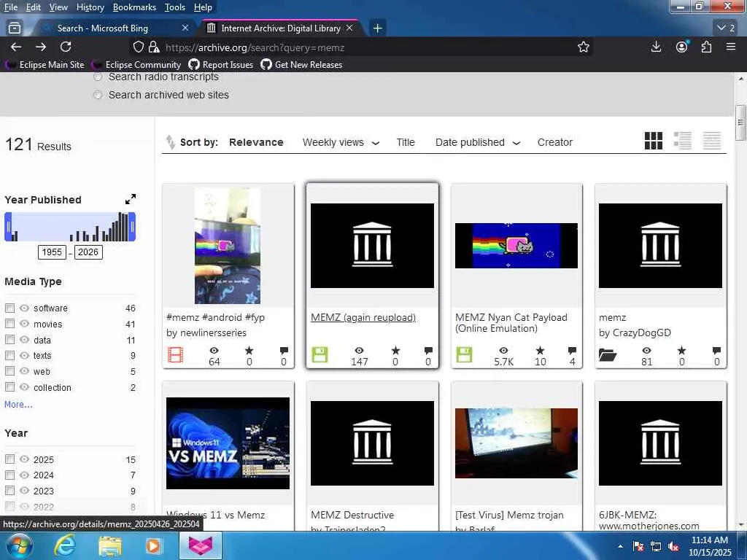747x560 pixels.
Task: Go back with the browser back arrow
Action: coord(16,47)
